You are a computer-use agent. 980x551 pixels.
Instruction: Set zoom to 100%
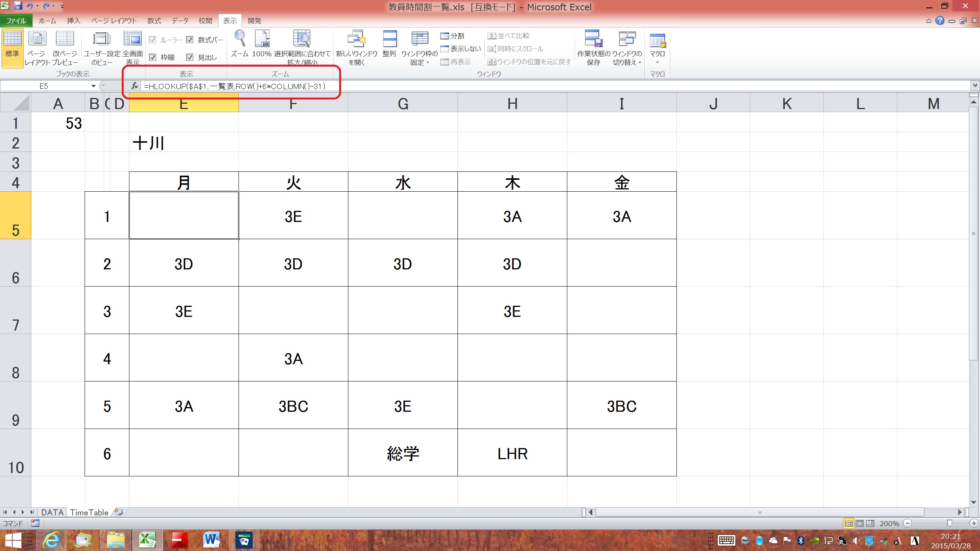click(x=262, y=44)
